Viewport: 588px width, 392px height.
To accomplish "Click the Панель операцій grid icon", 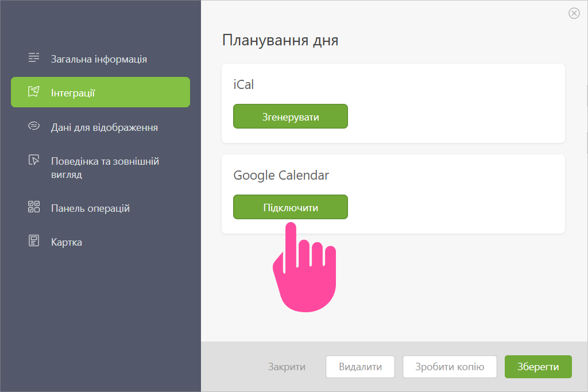I will point(34,207).
